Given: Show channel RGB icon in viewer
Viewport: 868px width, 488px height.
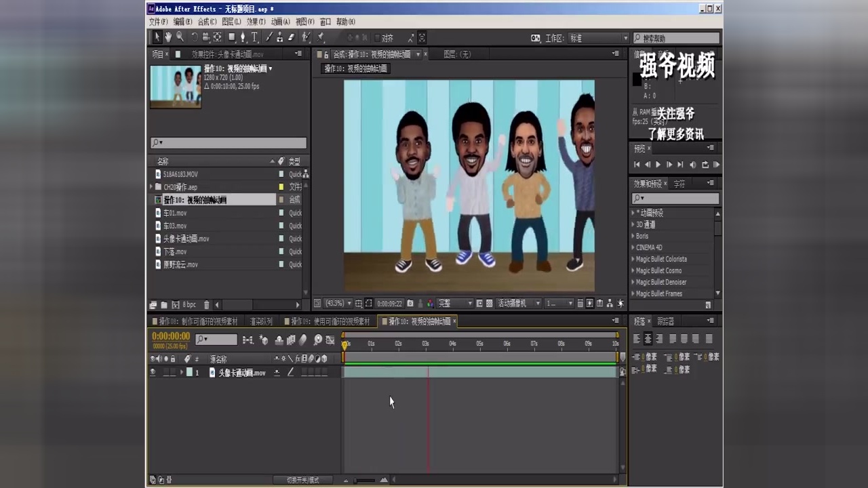Looking at the screenshot, I should [x=430, y=304].
